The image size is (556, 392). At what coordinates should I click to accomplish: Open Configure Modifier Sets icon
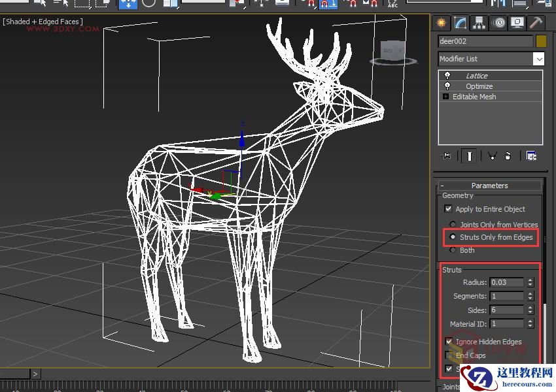point(531,155)
